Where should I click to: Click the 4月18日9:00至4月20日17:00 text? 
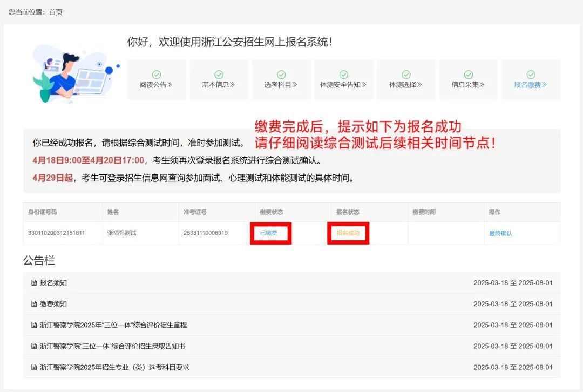click(88, 160)
